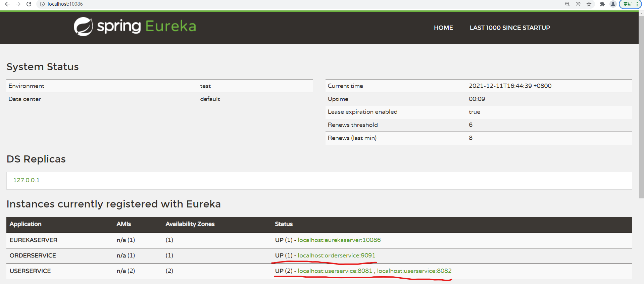The image size is (644, 284).
Task: Click the Current time value 2021-12-11T16:44:39
Action: pos(510,86)
